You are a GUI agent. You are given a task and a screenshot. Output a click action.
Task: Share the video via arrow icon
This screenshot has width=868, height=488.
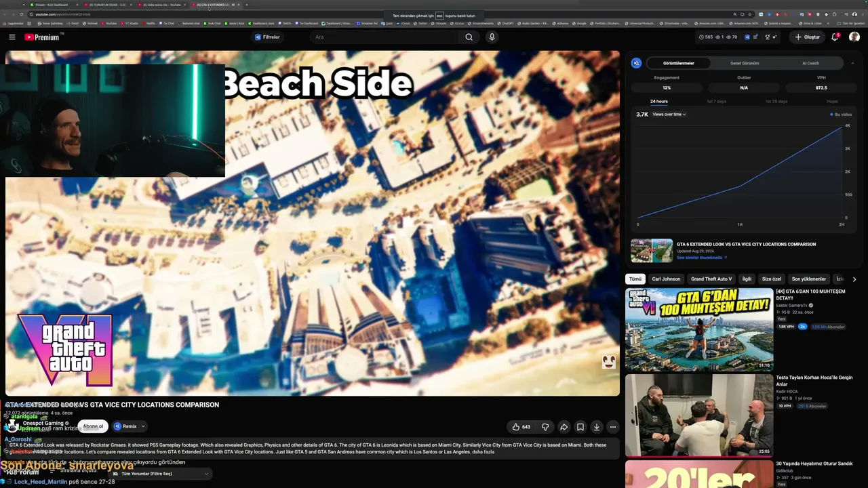(564, 427)
